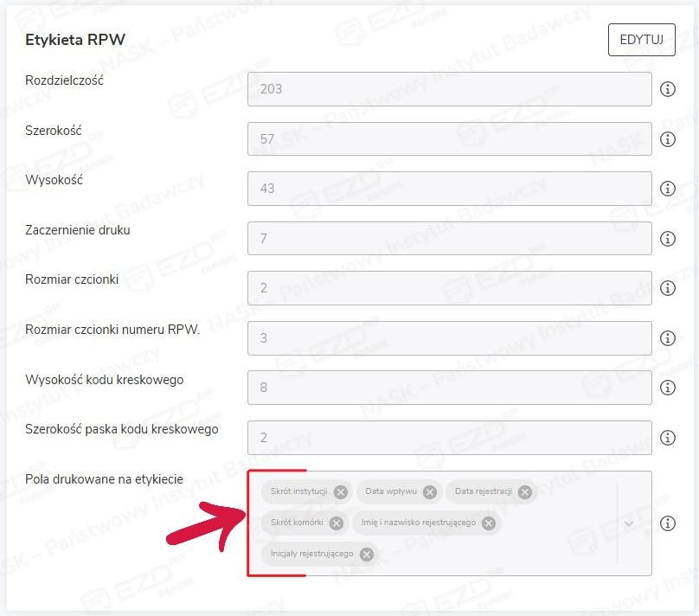Click the info icon for Wysokość
The height and width of the screenshot is (616, 699).
coord(667,189)
